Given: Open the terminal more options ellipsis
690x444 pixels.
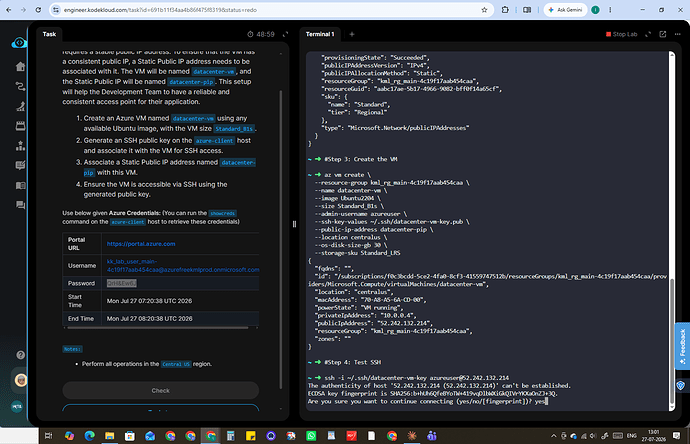Looking at the screenshot, I should [678, 34].
